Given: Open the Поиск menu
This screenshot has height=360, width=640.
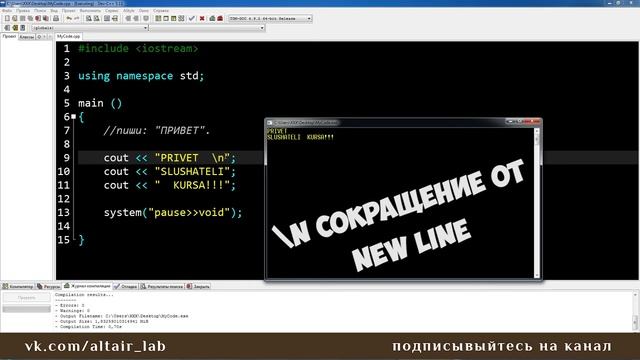Looking at the screenshot, I should click(40, 10).
